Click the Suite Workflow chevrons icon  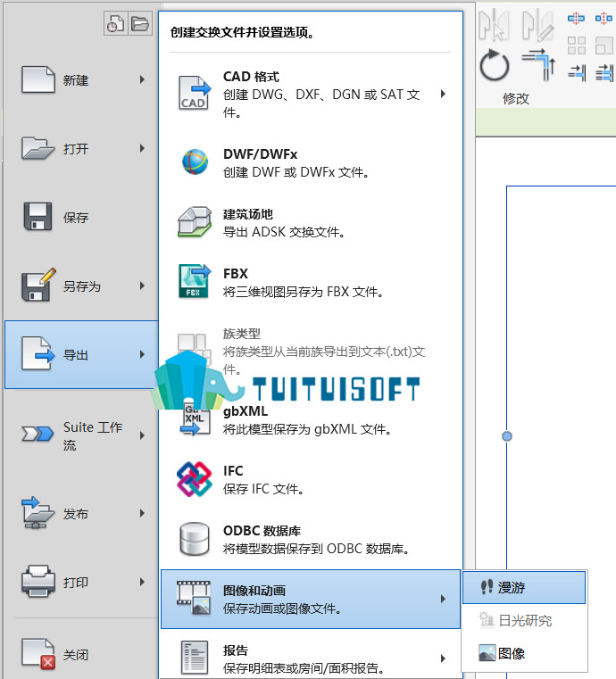click(37, 434)
